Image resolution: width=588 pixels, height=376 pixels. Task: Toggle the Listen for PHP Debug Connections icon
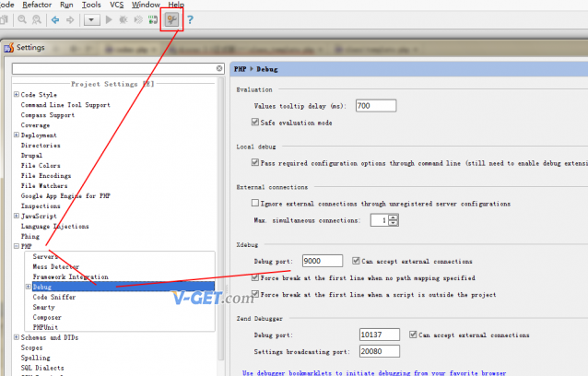click(x=153, y=19)
